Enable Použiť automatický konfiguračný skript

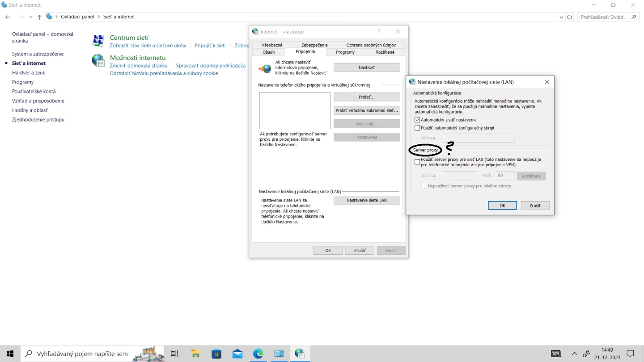417,128
